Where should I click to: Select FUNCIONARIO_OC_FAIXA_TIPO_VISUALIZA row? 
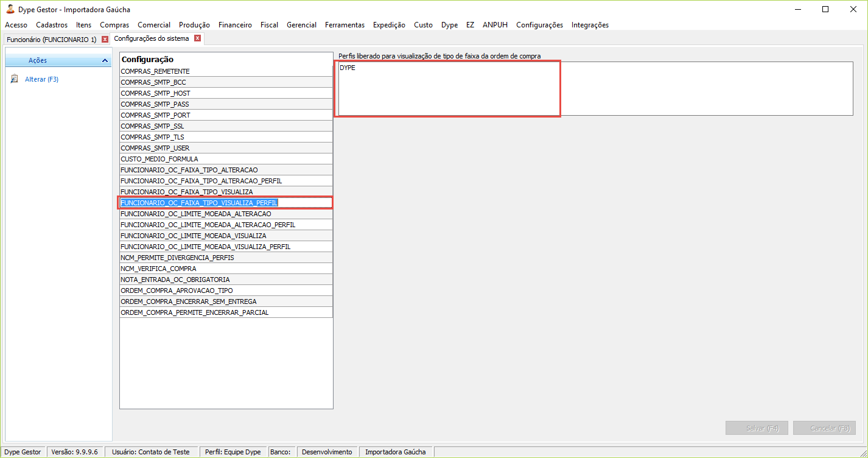[x=226, y=192]
